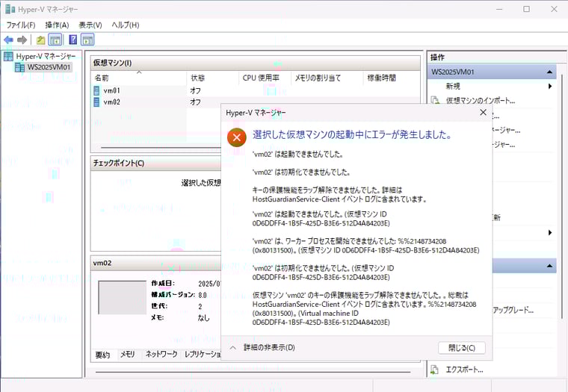The width and height of the screenshot is (568, 392).
Task: Collapse the vm02 actions section arrow
Action: tap(549, 266)
